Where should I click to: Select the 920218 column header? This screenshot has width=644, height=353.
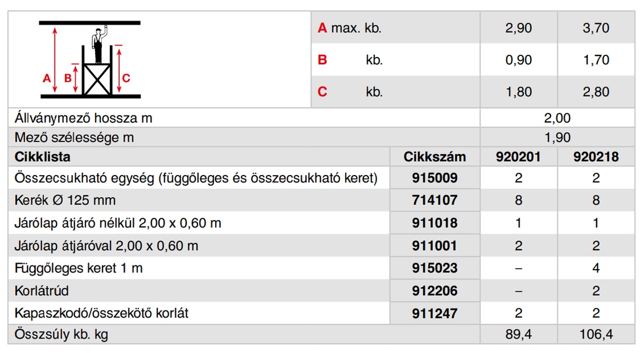pyautogui.click(x=596, y=157)
